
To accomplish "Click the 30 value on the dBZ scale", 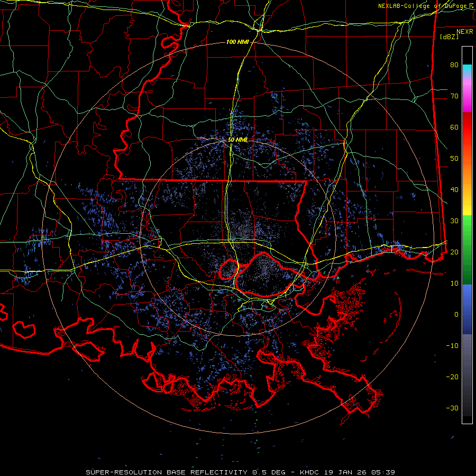I will point(454,221).
